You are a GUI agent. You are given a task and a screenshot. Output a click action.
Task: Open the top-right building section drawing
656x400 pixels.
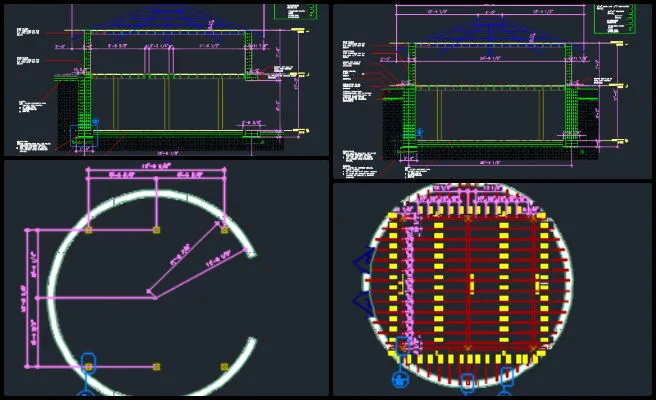tap(493, 90)
